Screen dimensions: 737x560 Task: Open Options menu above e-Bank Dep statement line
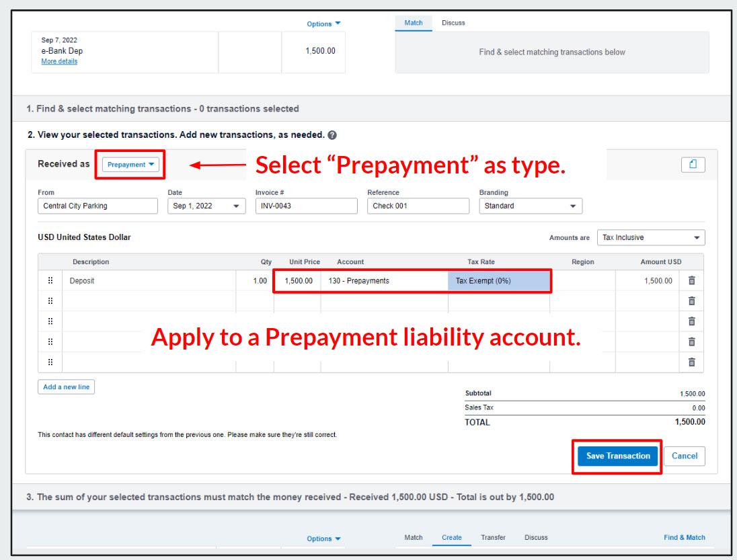tap(323, 24)
